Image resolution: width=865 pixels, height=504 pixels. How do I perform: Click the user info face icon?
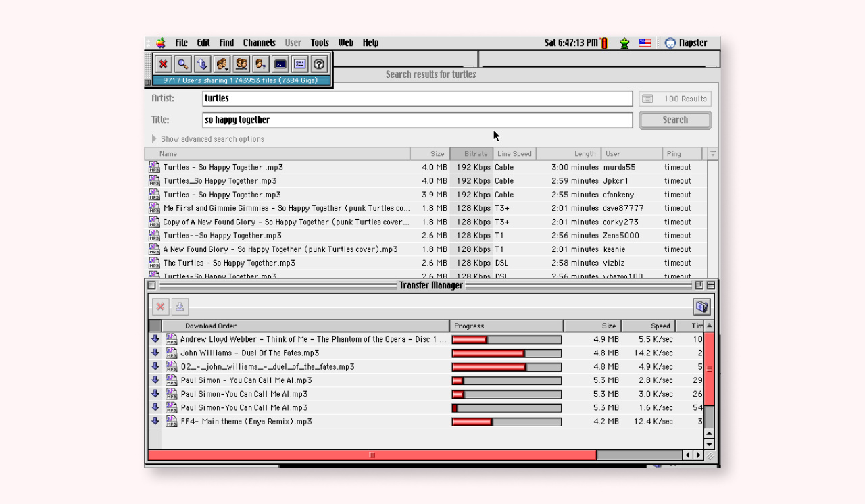(261, 64)
